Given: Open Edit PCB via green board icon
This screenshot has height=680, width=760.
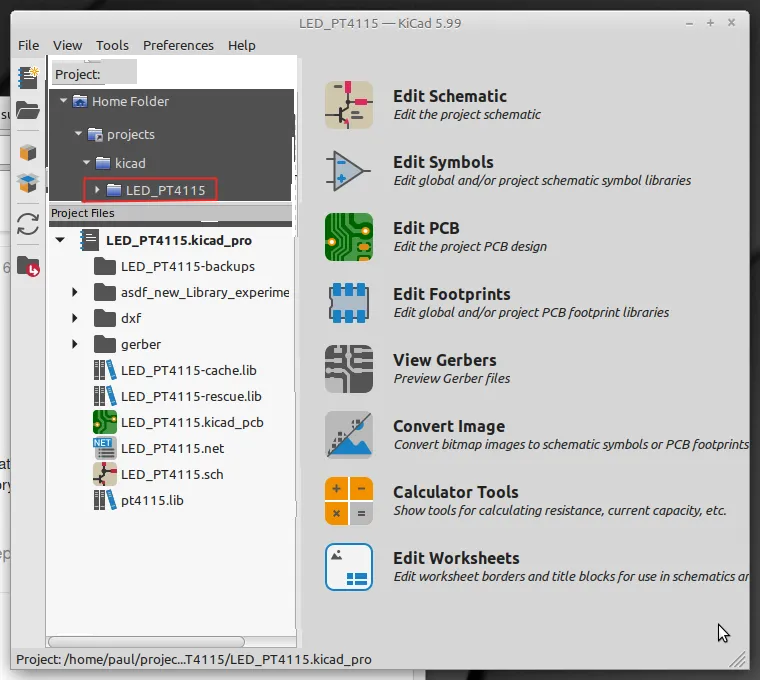Looking at the screenshot, I should pyautogui.click(x=348, y=237).
